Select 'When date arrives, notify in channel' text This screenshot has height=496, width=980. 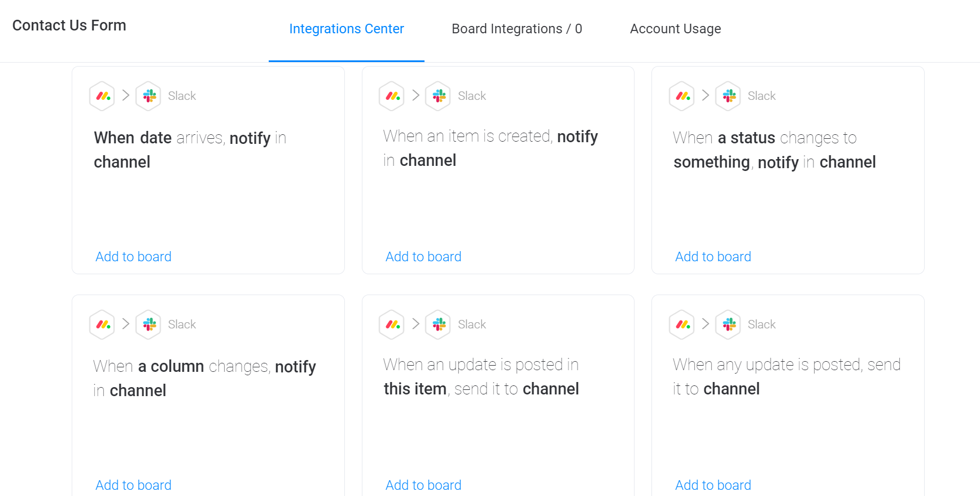[190, 150]
